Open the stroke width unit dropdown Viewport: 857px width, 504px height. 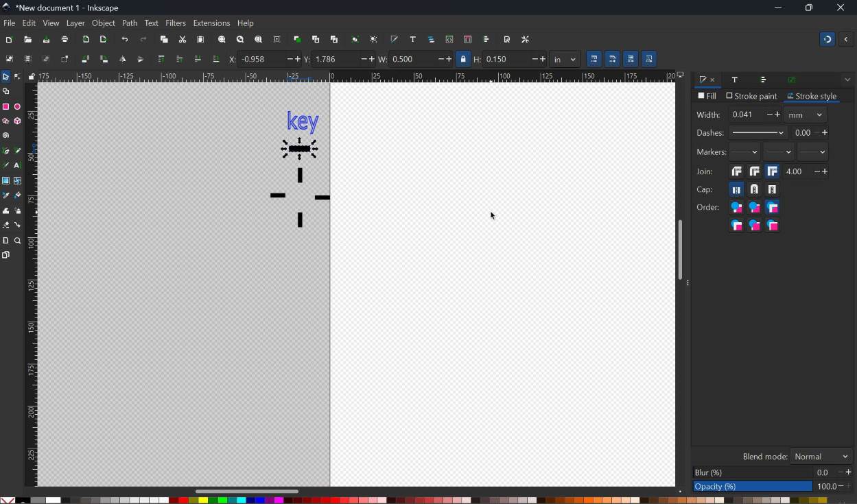tap(804, 115)
